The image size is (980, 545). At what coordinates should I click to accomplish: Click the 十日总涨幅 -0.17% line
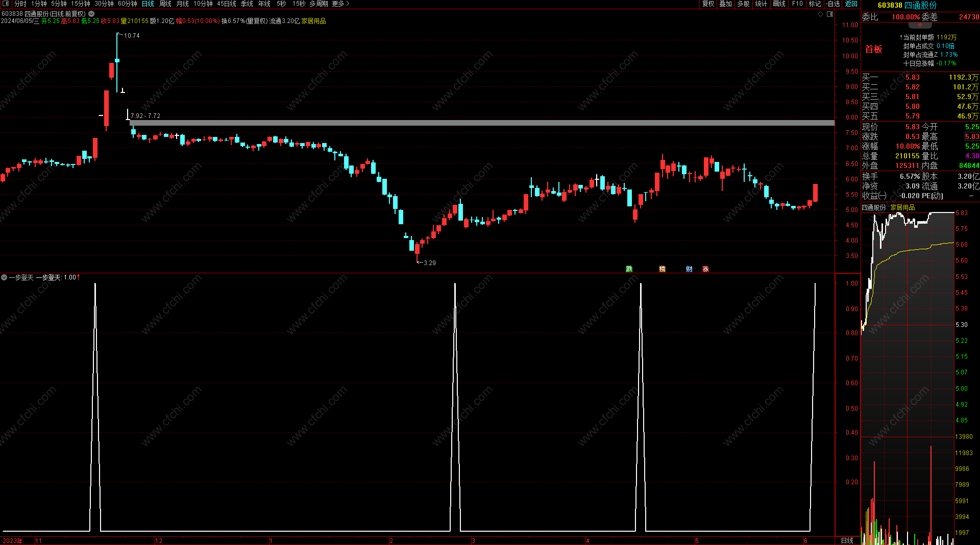tap(930, 63)
